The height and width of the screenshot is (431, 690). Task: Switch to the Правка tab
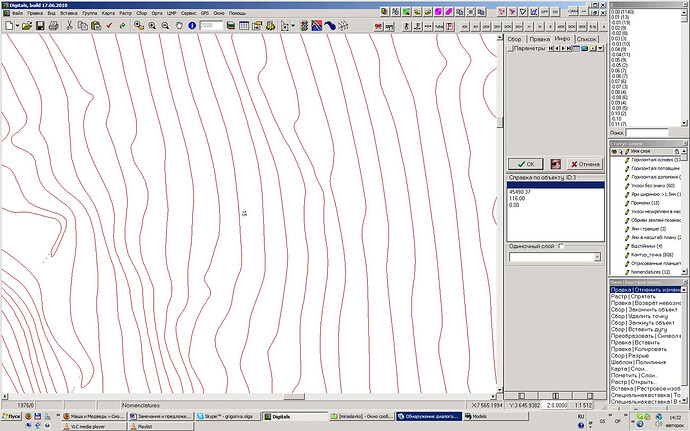point(539,39)
